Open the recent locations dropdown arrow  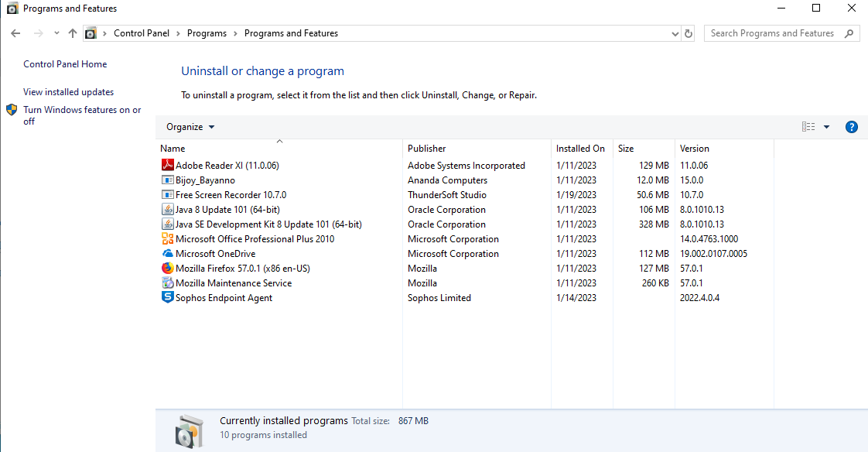pyautogui.click(x=56, y=33)
